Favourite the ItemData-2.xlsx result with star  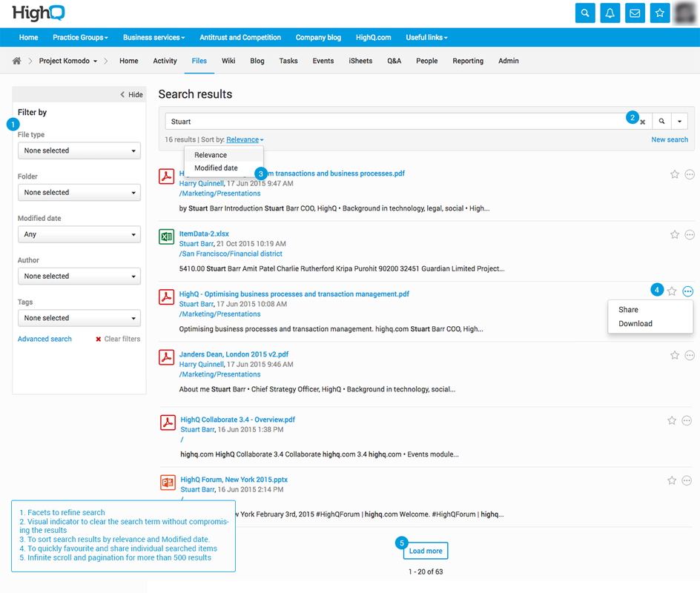click(x=675, y=234)
